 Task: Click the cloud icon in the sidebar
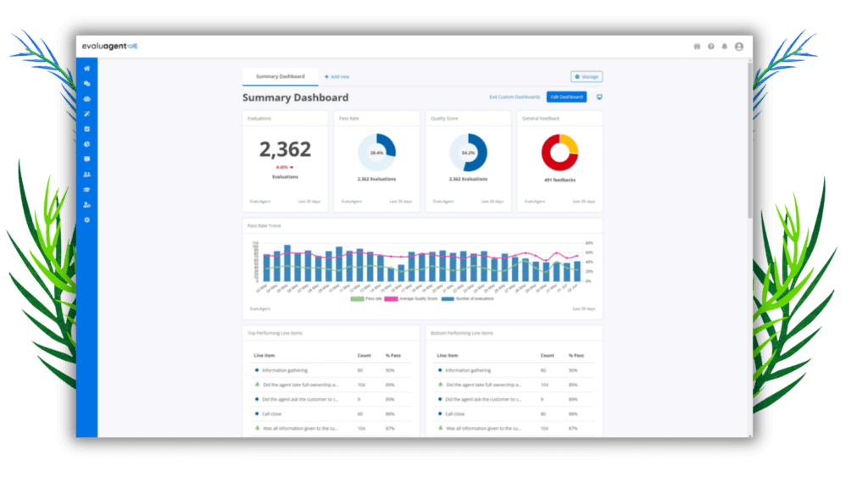tap(87, 99)
